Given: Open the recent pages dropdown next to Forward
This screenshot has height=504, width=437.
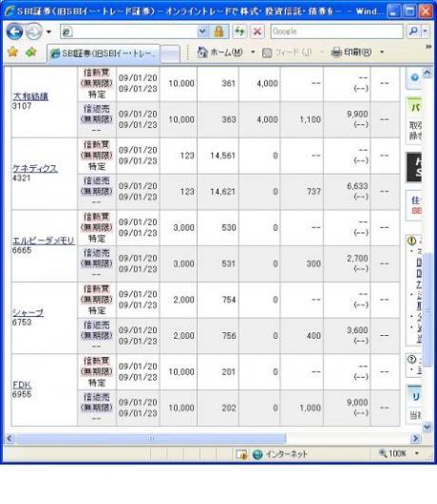Looking at the screenshot, I should [48, 32].
